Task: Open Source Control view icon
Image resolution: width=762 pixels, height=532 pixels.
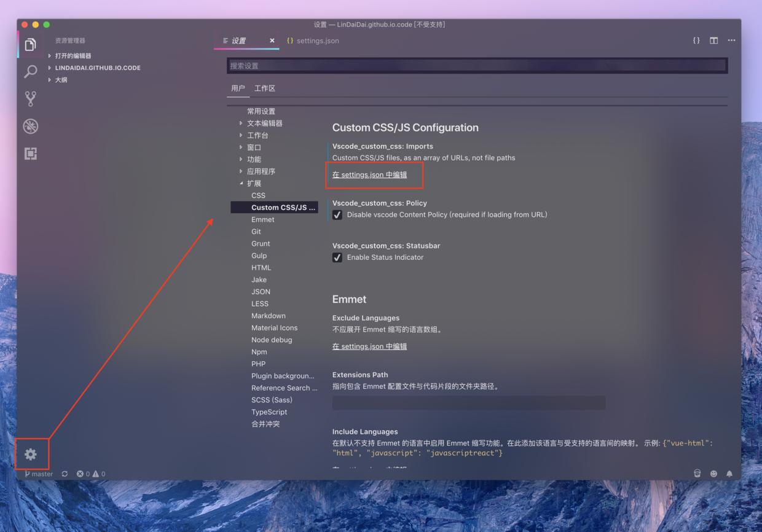Action: pyautogui.click(x=30, y=99)
